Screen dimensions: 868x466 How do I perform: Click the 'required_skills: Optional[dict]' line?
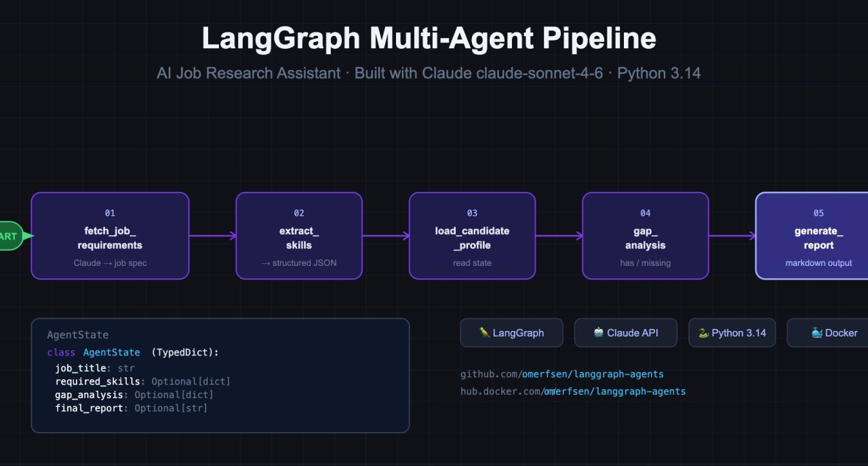142,382
